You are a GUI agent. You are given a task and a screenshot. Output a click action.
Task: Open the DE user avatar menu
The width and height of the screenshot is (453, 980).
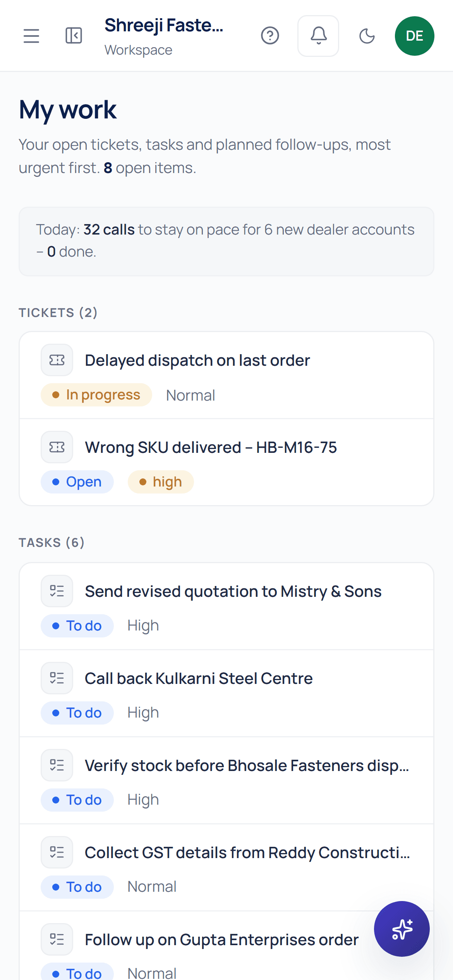(414, 36)
